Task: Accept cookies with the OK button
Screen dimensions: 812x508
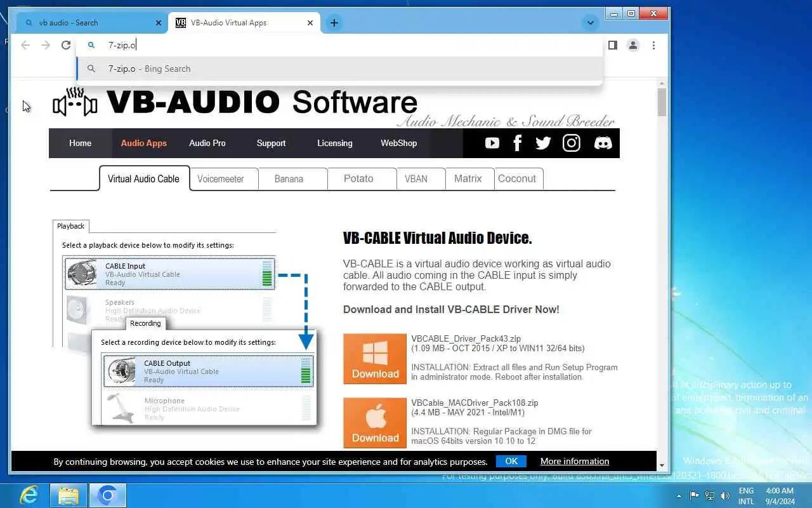Action: click(511, 462)
